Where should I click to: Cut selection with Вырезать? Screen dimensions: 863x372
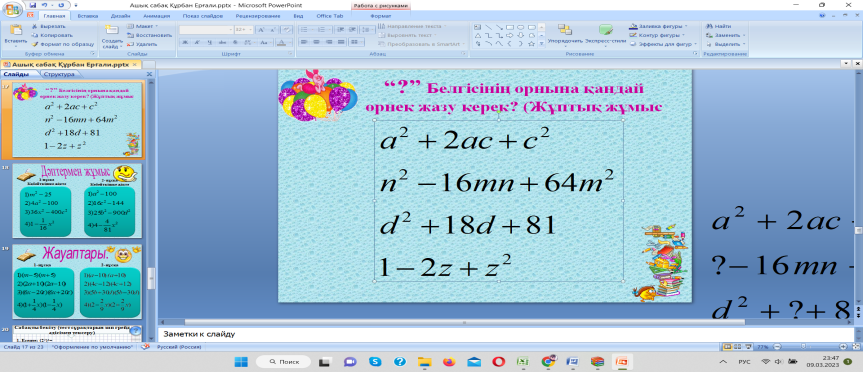pos(48,26)
